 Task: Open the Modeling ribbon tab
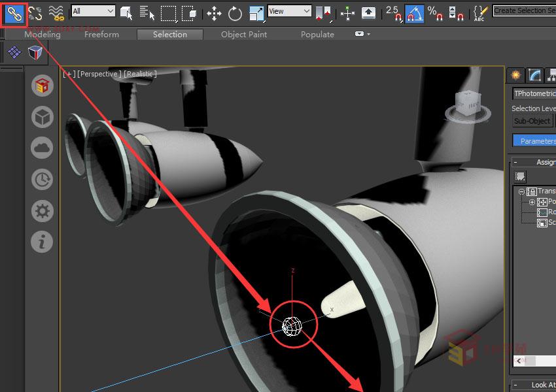pyautogui.click(x=41, y=34)
